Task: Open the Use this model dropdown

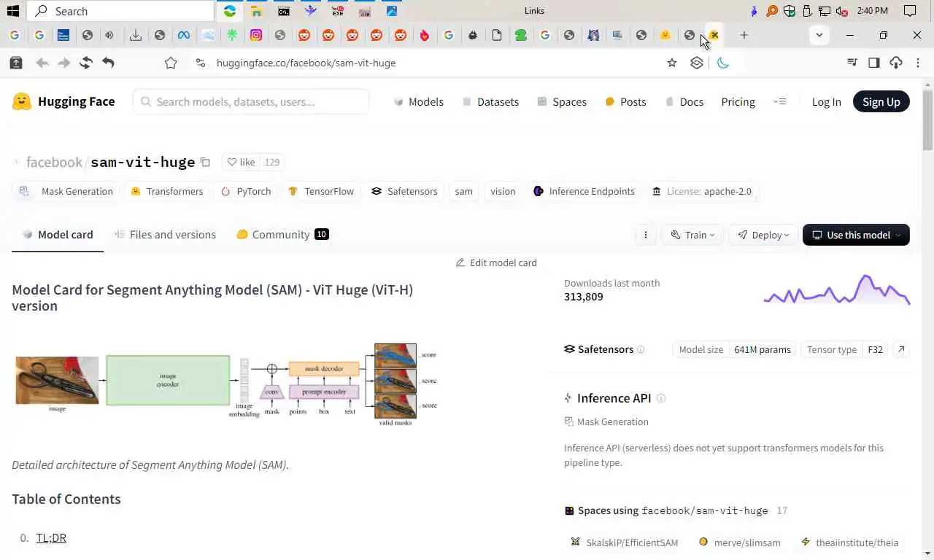Action: click(856, 235)
